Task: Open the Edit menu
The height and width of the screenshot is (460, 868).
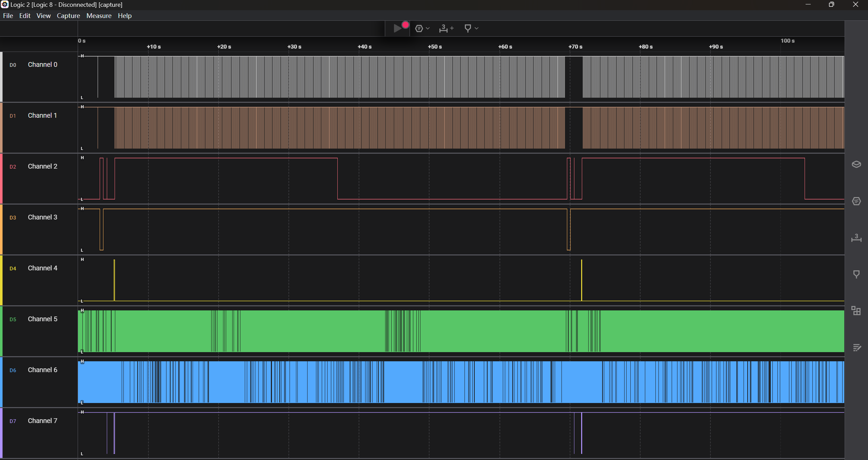Action: coord(25,16)
